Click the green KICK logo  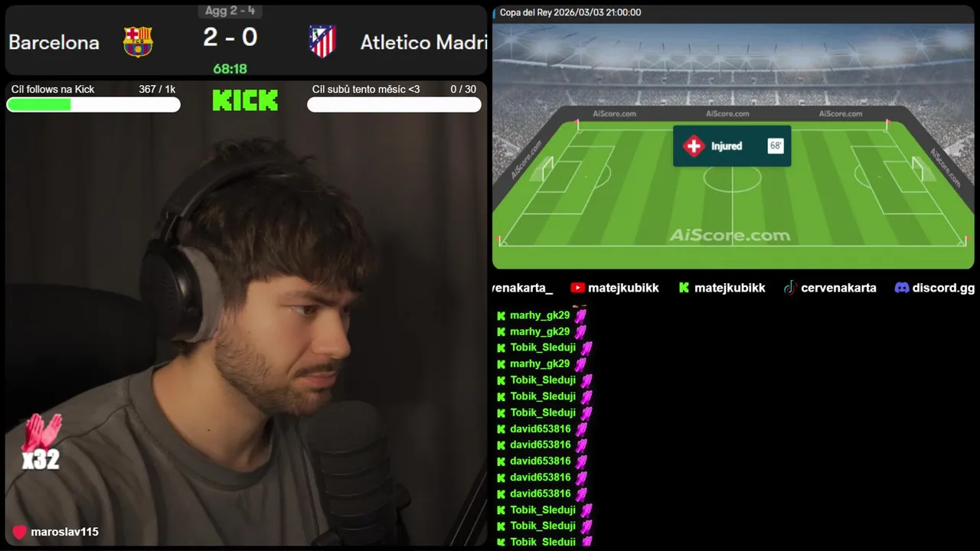click(x=245, y=100)
